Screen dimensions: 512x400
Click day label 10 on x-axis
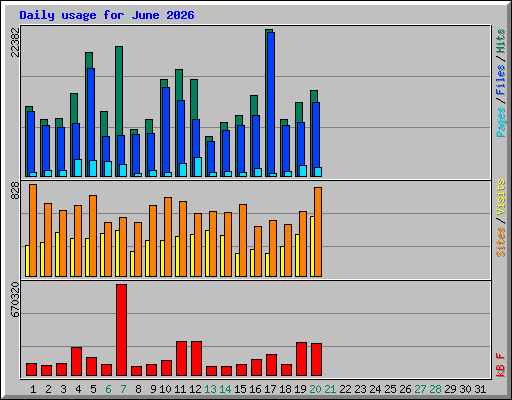coord(165,389)
